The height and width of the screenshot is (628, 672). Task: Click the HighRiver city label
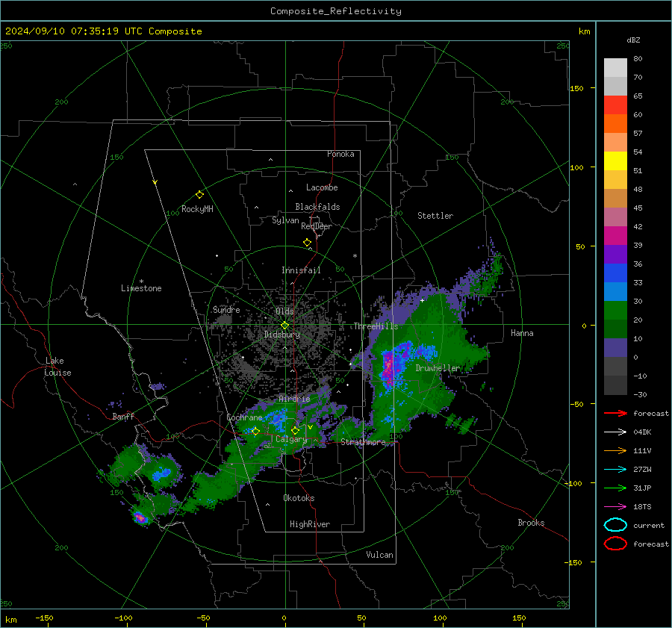click(x=309, y=524)
